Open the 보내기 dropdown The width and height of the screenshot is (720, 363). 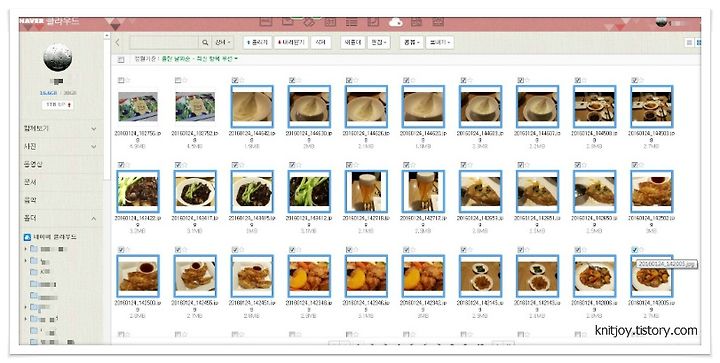pyautogui.click(x=440, y=42)
